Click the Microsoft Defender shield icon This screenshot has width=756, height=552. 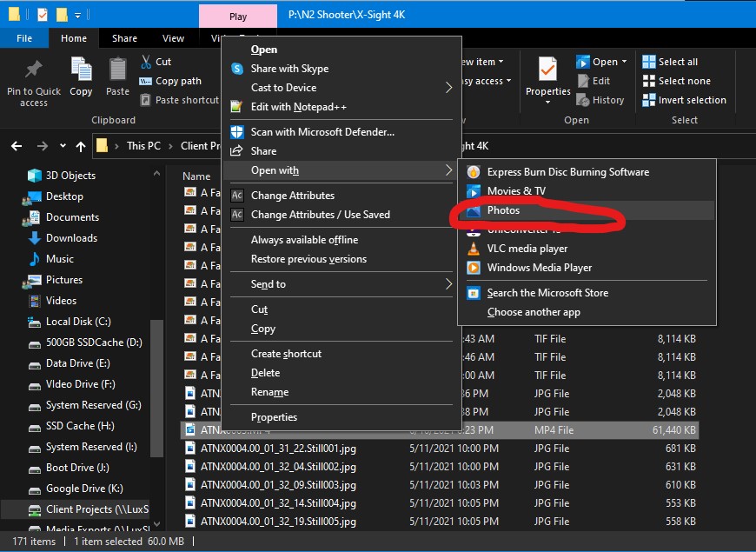pos(236,132)
